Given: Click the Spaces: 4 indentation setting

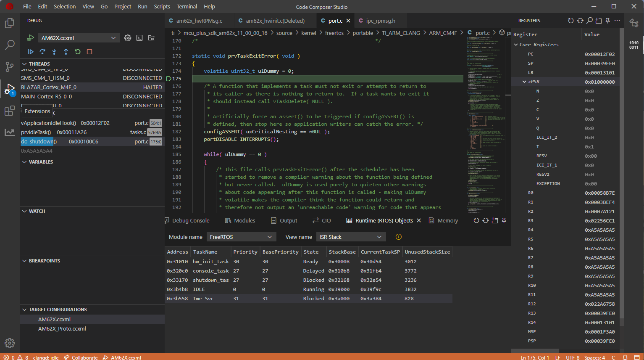Looking at the screenshot, I should coord(595,357).
